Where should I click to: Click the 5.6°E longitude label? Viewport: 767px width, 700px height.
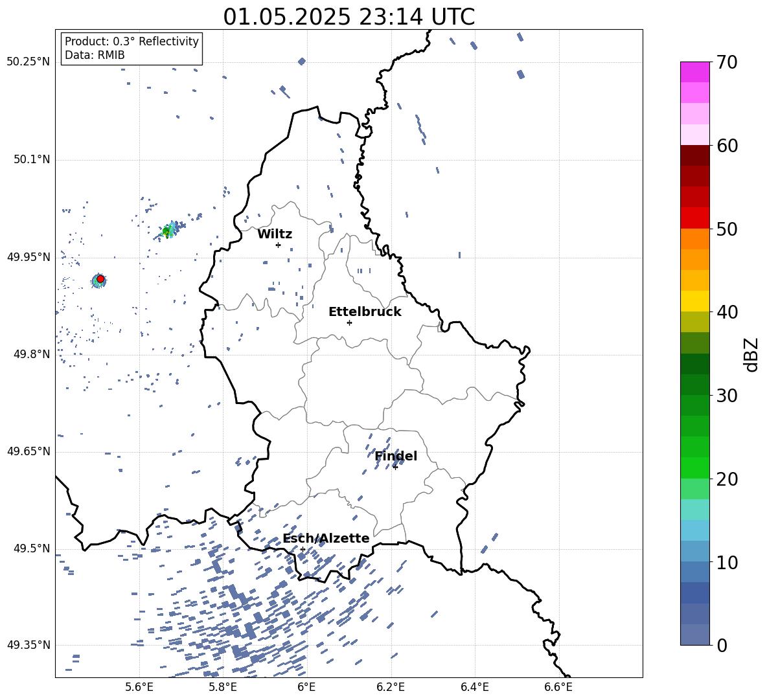pos(139,687)
